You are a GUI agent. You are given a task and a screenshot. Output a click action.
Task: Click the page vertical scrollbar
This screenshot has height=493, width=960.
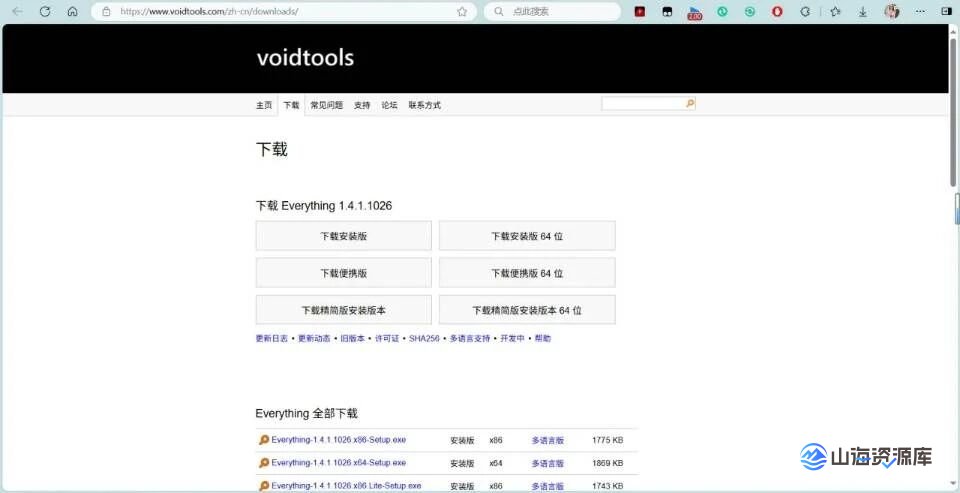pos(953,150)
